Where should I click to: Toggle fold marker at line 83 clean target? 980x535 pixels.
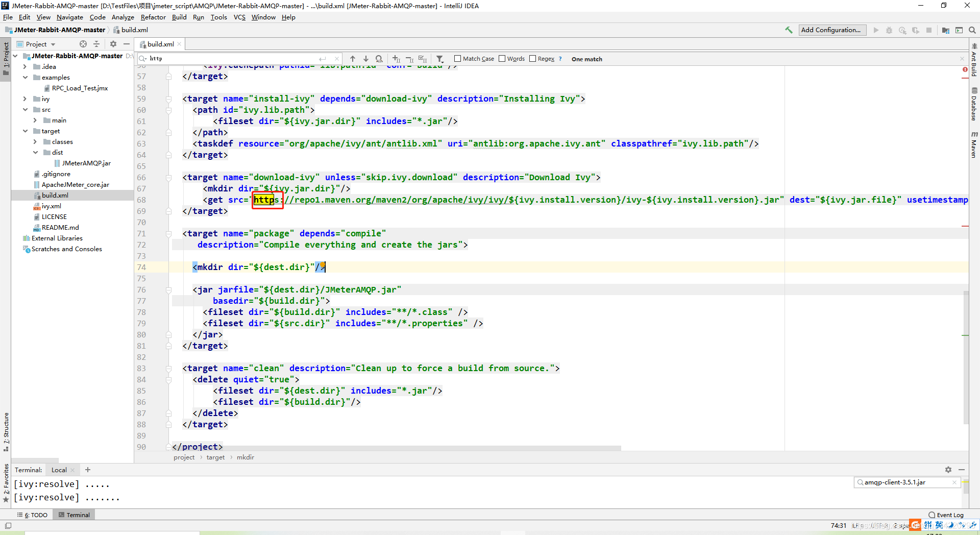point(168,369)
